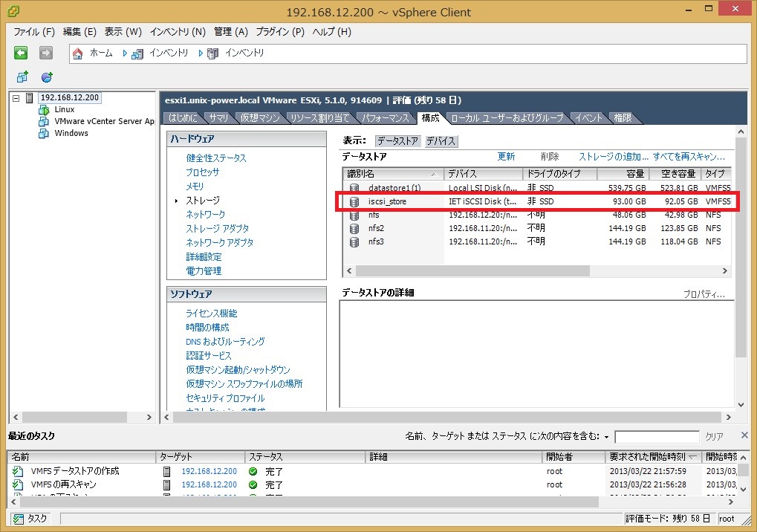Click the VMFS datastore creation task icon
The height and width of the screenshot is (532, 757).
18,471
